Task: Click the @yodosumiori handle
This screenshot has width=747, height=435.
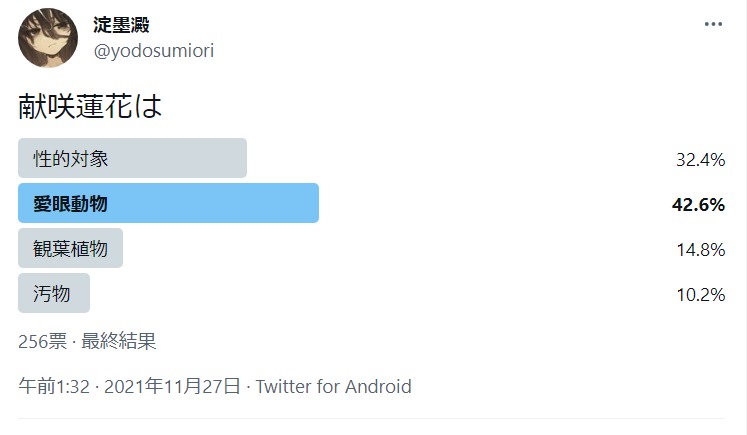Action: click(153, 50)
